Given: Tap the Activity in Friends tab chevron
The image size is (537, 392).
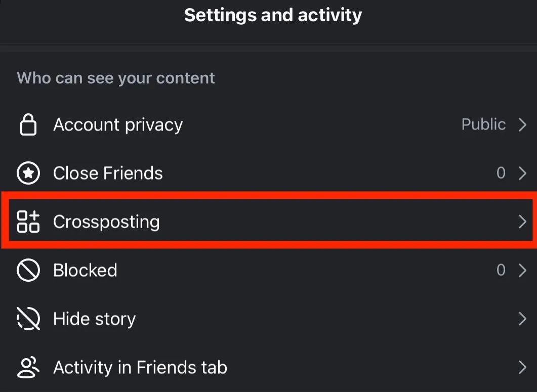Looking at the screenshot, I should click(523, 368).
